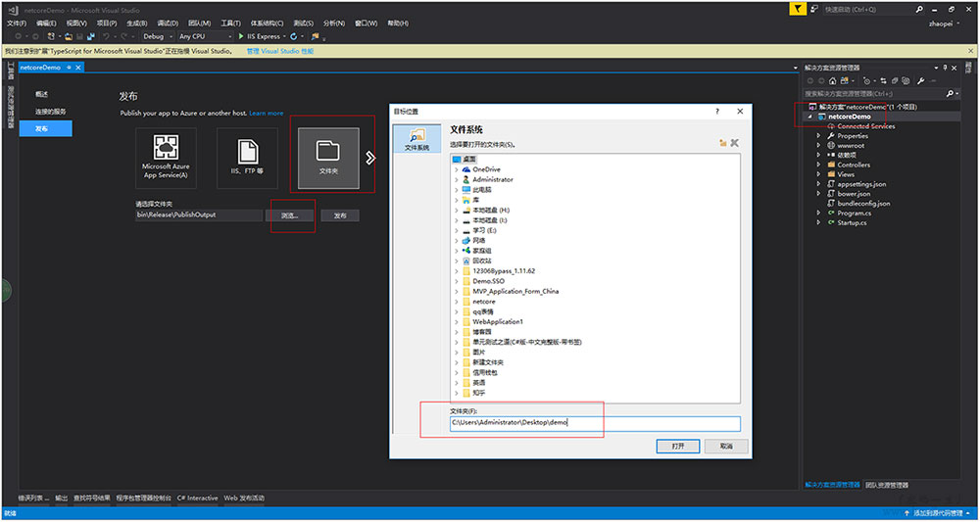Open the Debug configuration dropdown

pos(158,36)
